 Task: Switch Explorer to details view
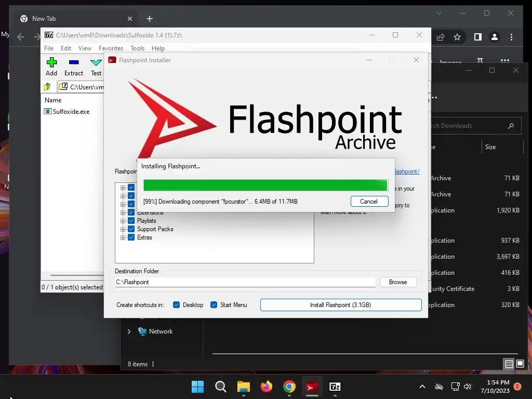509,364
